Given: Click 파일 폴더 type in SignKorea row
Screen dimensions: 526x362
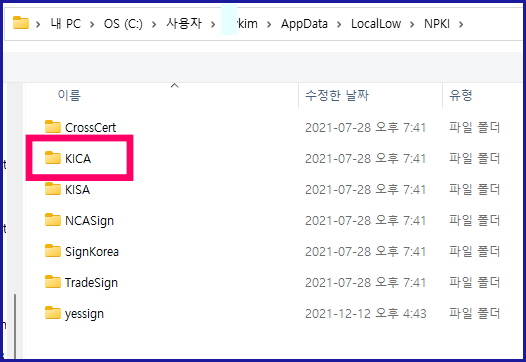Looking at the screenshot, I should coord(474,252).
